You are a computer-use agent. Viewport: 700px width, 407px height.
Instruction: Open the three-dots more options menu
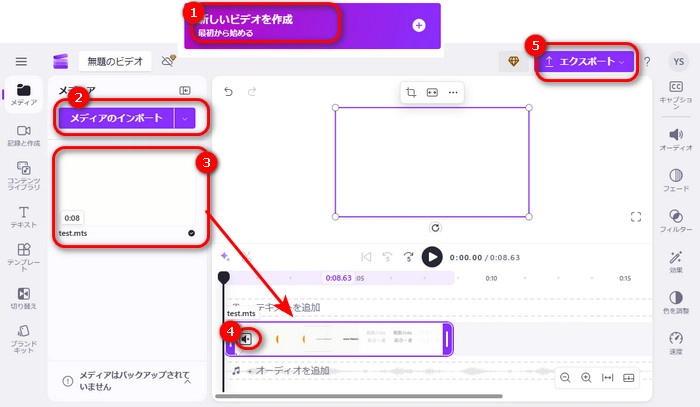pos(453,92)
